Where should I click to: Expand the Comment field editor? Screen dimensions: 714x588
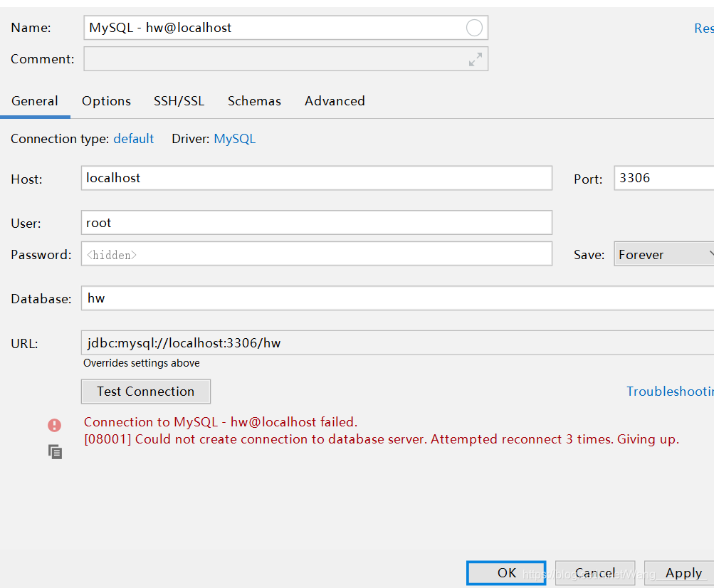(x=476, y=59)
